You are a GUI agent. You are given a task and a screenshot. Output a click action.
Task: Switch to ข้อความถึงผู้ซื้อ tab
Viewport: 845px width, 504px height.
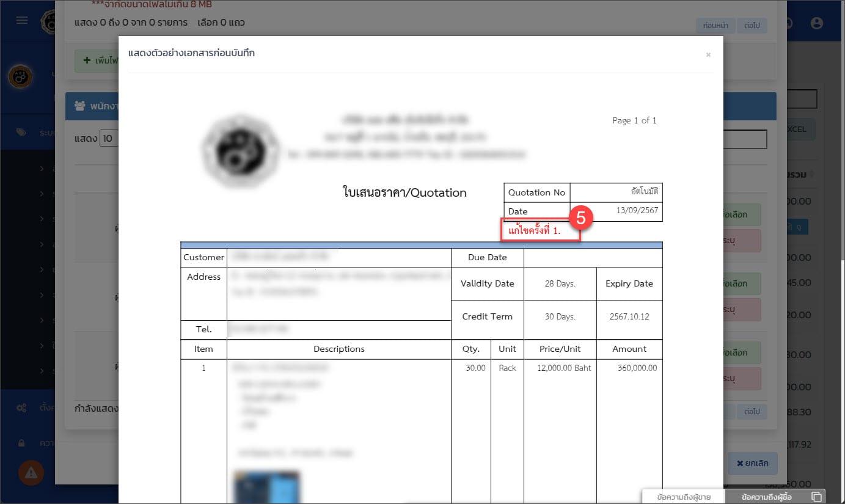[767, 497]
